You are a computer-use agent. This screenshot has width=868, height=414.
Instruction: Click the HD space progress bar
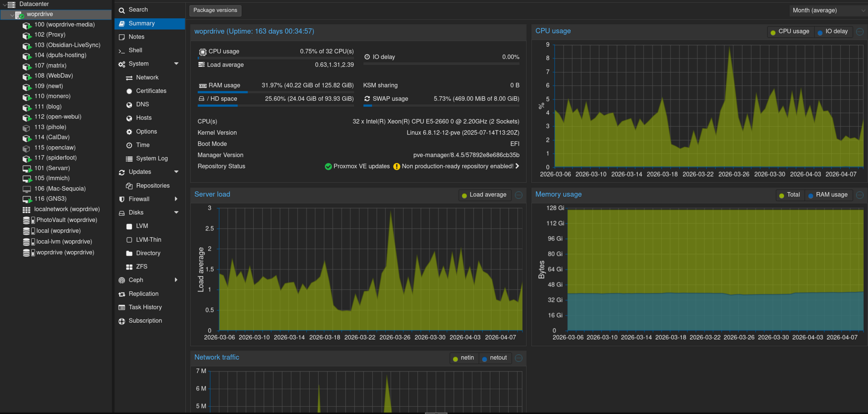coord(276,106)
